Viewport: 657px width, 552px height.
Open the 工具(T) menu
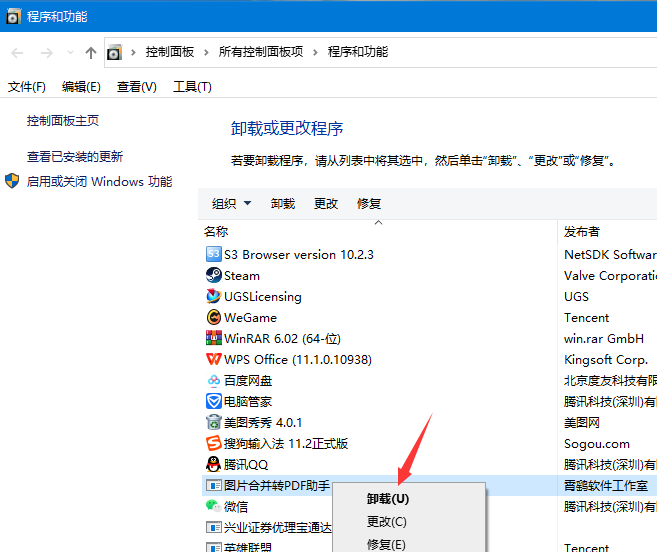click(192, 87)
